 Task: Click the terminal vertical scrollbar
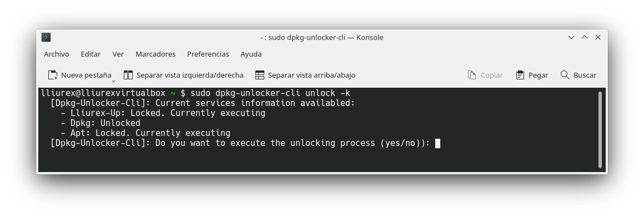[x=600, y=130]
